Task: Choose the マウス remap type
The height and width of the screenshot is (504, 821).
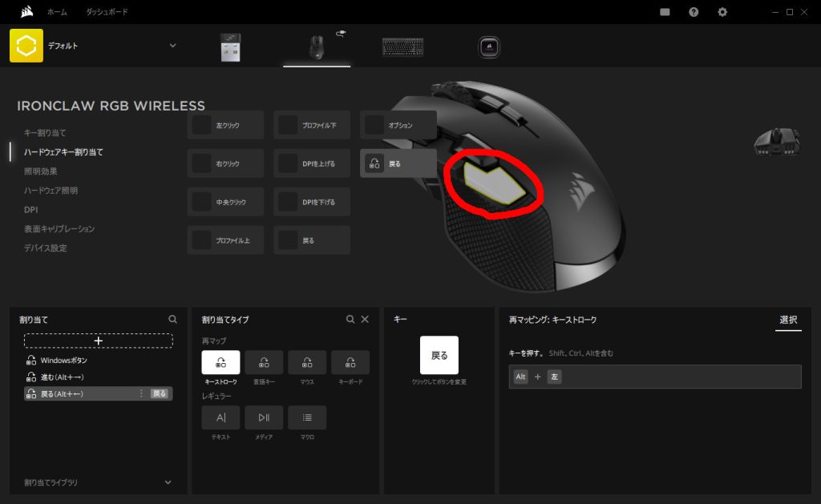Action: click(307, 363)
